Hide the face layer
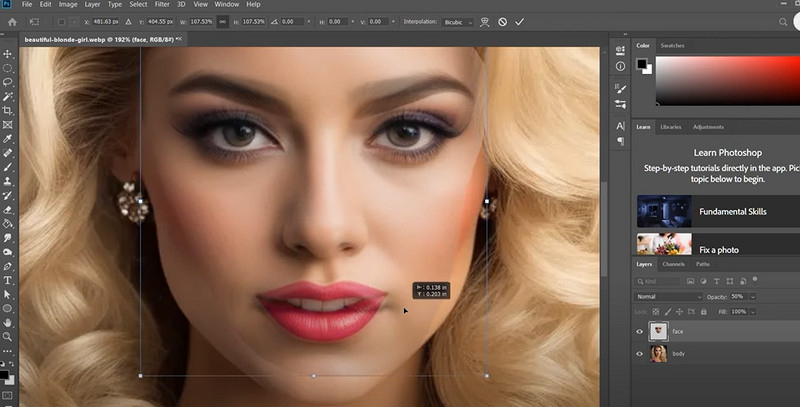The image size is (800, 407). point(639,332)
